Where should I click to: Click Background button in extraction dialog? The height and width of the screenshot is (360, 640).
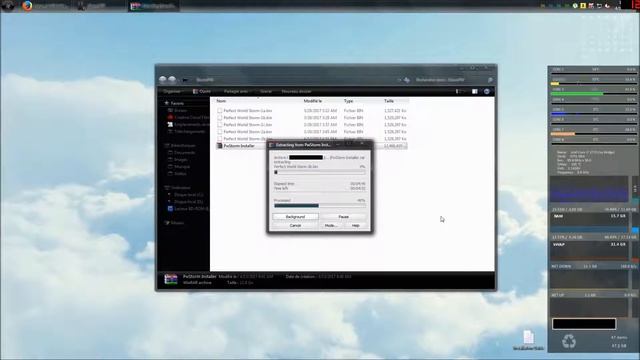point(296,217)
